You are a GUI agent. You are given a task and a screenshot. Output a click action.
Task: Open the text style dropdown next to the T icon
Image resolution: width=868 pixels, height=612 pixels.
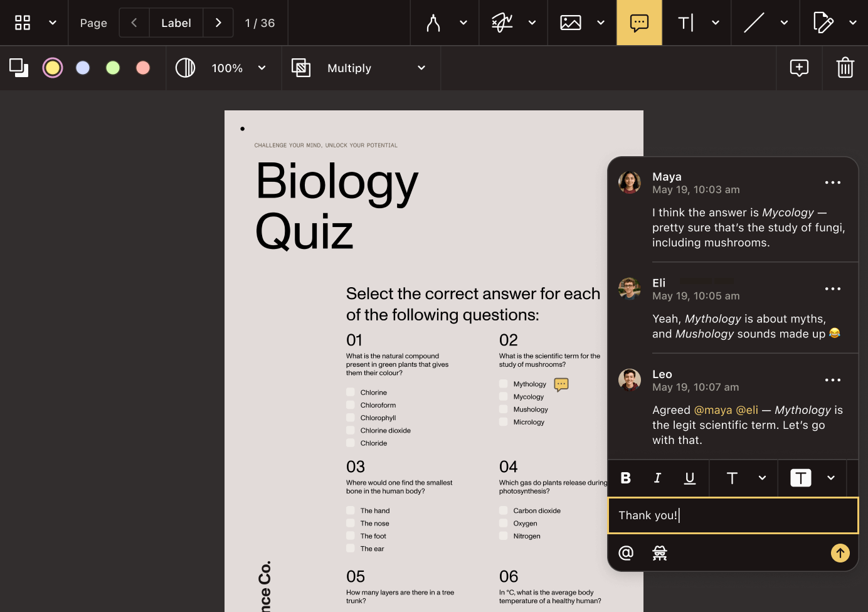[763, 478]
